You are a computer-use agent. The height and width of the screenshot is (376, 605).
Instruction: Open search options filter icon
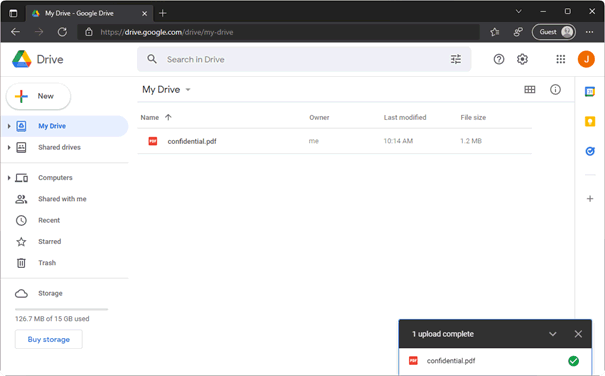tap(456, 59)
